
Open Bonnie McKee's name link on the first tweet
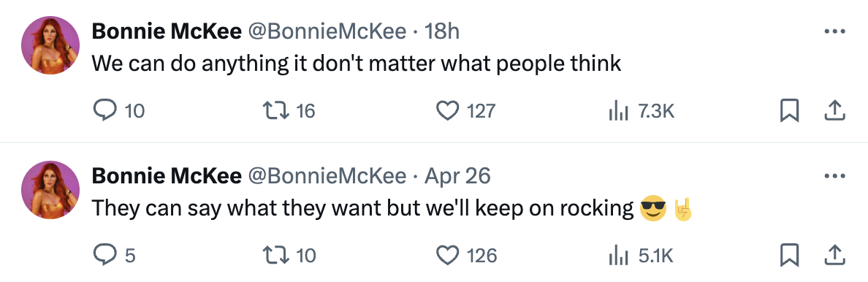[167, 32]
